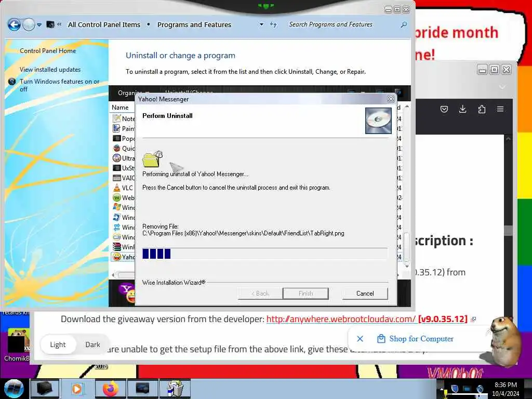Open Firefox from the taskbar
The height and width of the screenshot is (399, 532).
(111, 389)
